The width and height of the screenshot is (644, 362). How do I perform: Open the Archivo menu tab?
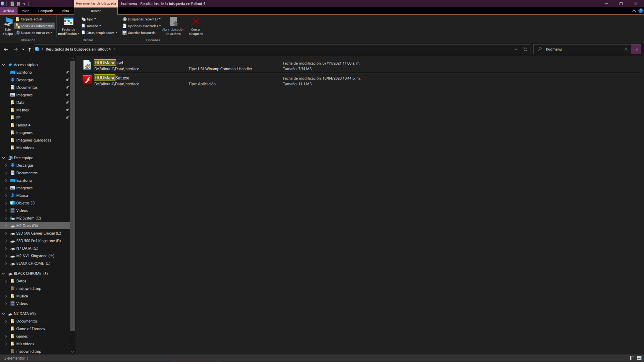click(8, 11)
